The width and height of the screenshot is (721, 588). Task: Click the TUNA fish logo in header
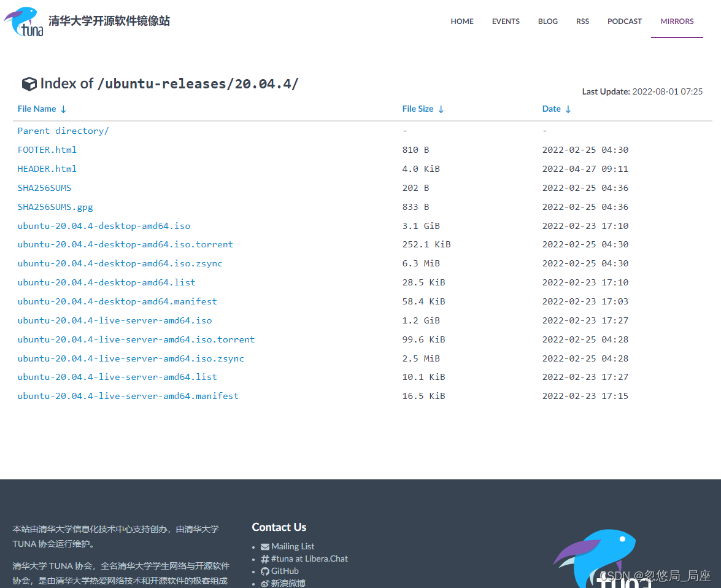(x=24, y=21)
